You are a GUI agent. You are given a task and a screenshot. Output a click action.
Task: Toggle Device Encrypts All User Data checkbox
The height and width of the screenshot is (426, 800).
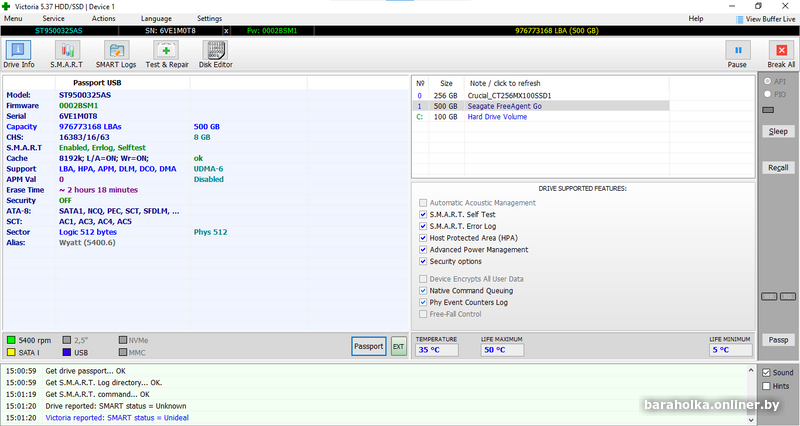click(x=423, y=279)
